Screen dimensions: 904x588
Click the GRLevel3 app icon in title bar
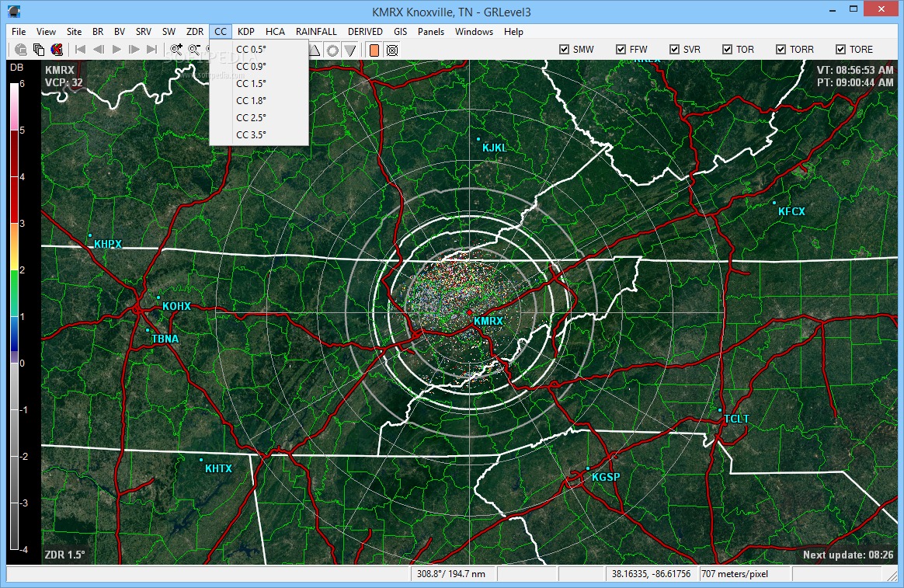[x=15, y=11]
